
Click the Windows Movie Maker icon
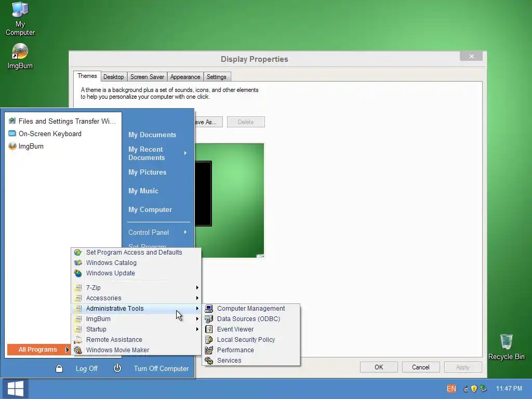tap(78, 350)
